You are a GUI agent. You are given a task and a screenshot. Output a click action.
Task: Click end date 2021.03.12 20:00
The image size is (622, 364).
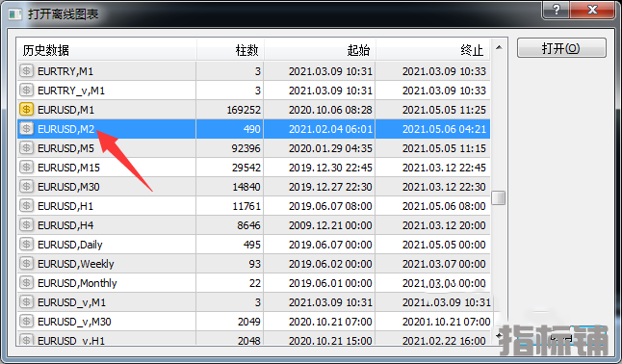click(x=444, y=225)
